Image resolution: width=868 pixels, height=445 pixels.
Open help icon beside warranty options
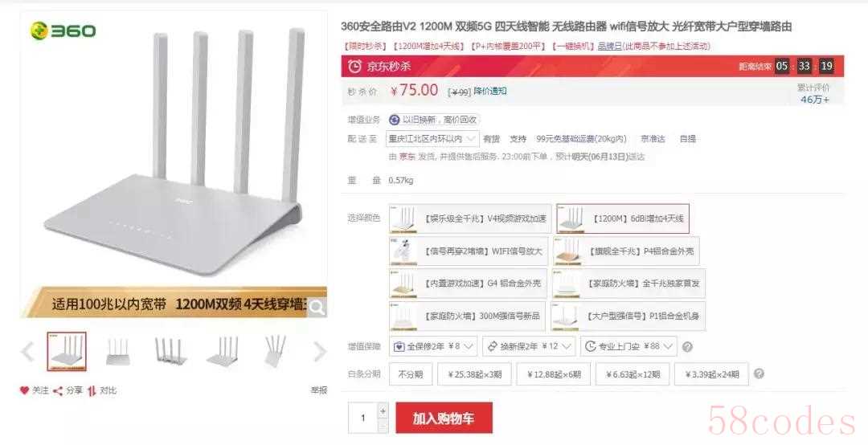tap(687, 347)
